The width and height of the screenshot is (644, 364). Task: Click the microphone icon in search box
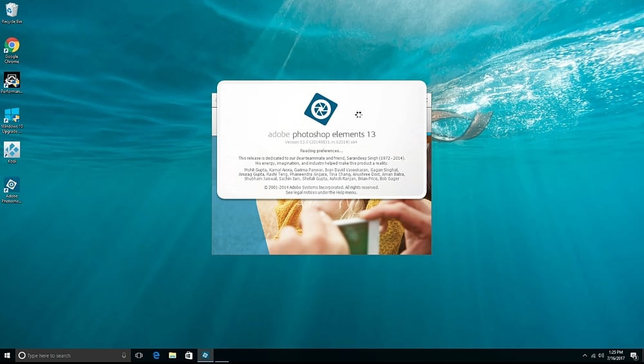point(124,356)
